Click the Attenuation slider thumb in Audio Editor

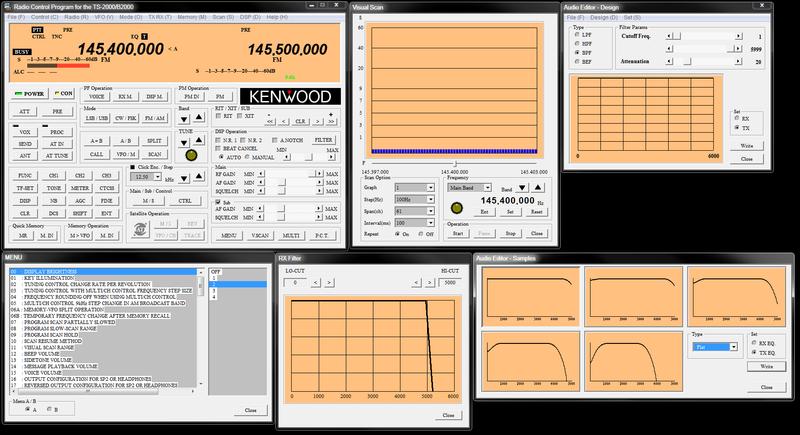[687, 61]
